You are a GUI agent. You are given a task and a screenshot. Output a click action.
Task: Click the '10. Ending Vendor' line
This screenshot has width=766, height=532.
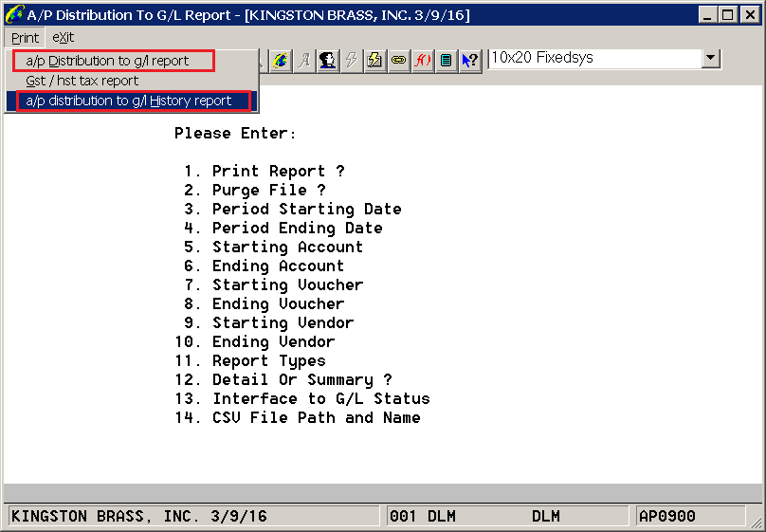(x=255, y=342)
